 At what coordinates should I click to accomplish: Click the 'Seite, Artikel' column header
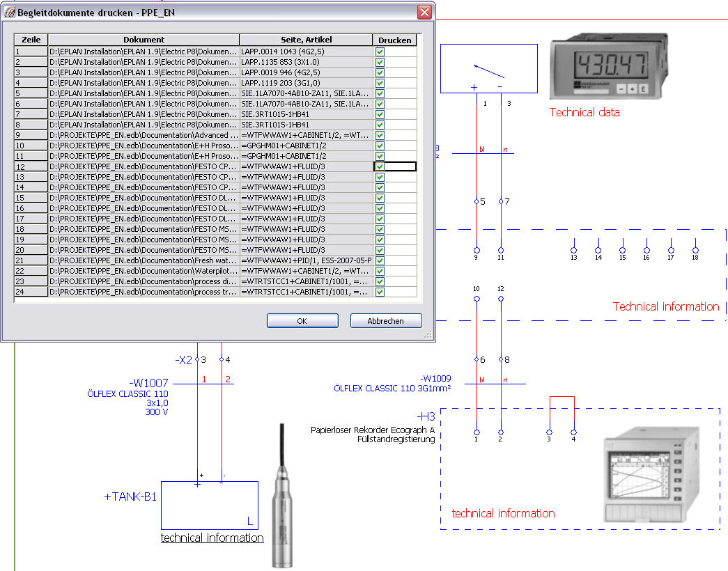pyautogui.click(x=306, y=40)
